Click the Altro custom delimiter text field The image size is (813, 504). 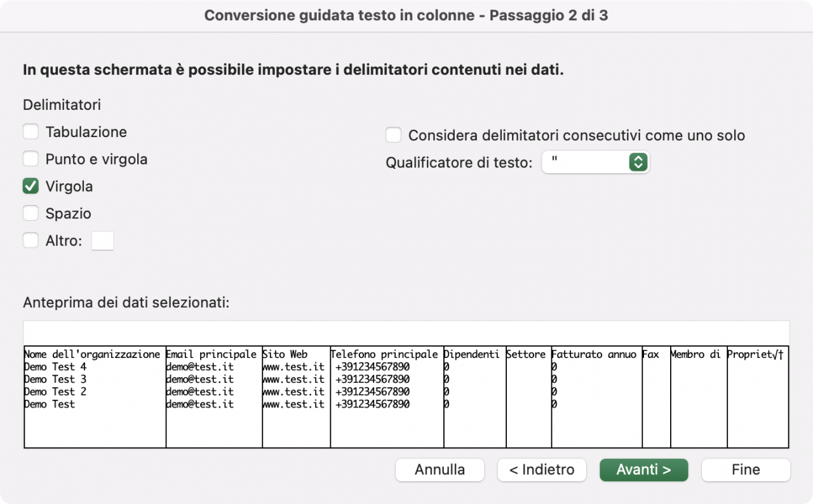click(x=103, y=241)
